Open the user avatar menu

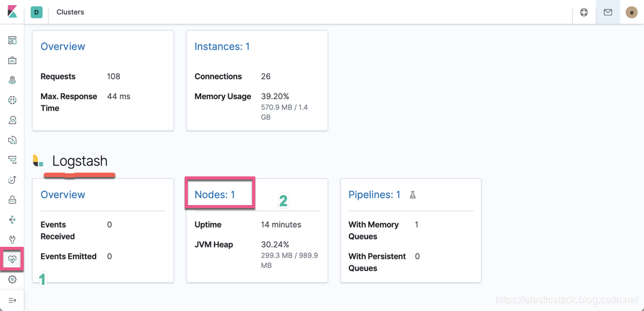click(632, 12)
